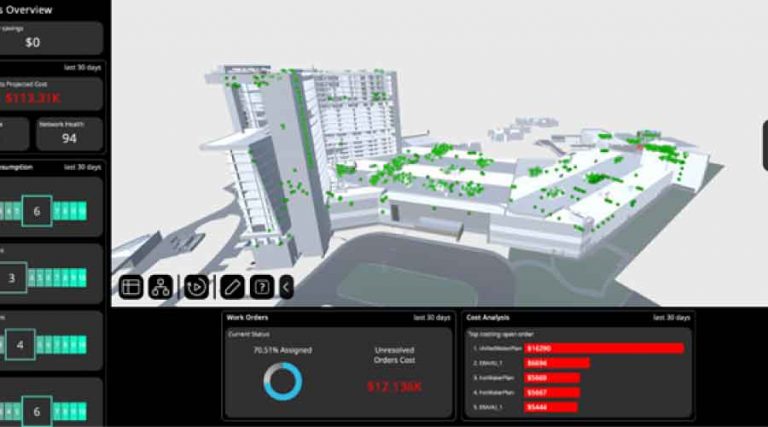Viewport: 768px width, 427px height.
Task: Change Work Orders last 30 days range
Action: [432, 317]
